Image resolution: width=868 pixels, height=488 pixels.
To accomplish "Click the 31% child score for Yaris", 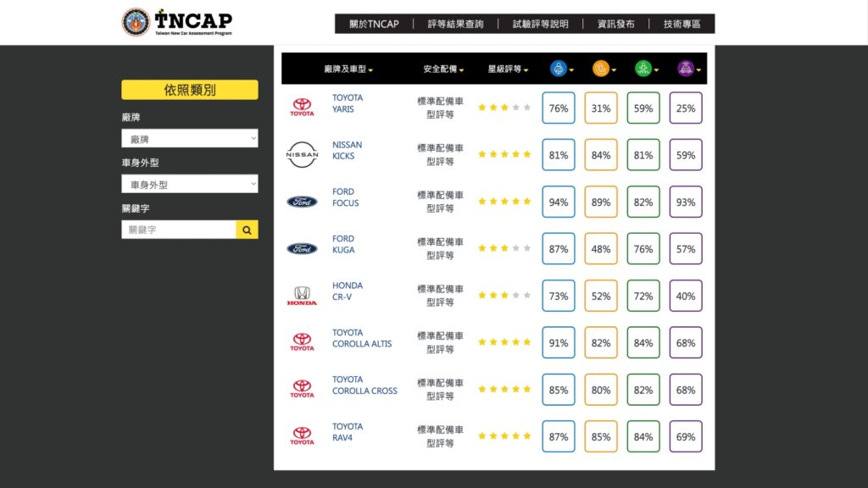I will click(x=601, y=108).
